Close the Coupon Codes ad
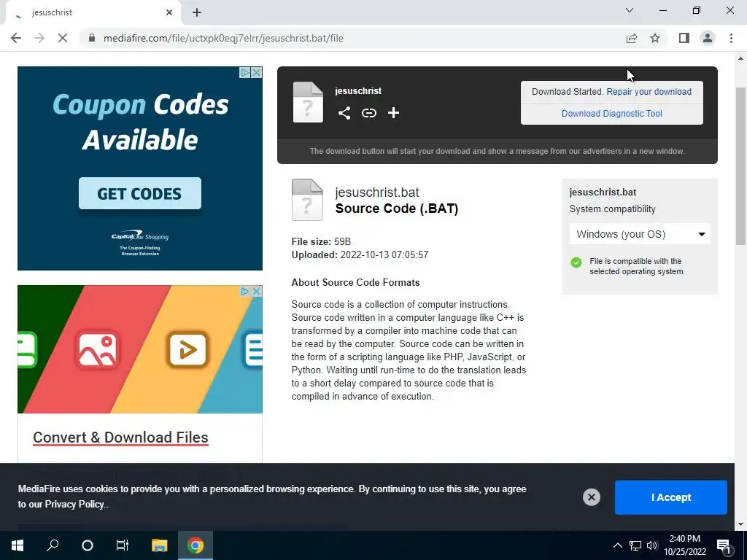The width and height of the screenshot is (747, 560). (x=256, y=72)
